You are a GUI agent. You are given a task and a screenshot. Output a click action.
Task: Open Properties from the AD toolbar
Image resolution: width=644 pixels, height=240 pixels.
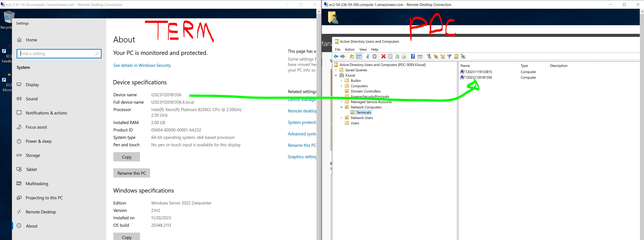(x=390, y=56)
